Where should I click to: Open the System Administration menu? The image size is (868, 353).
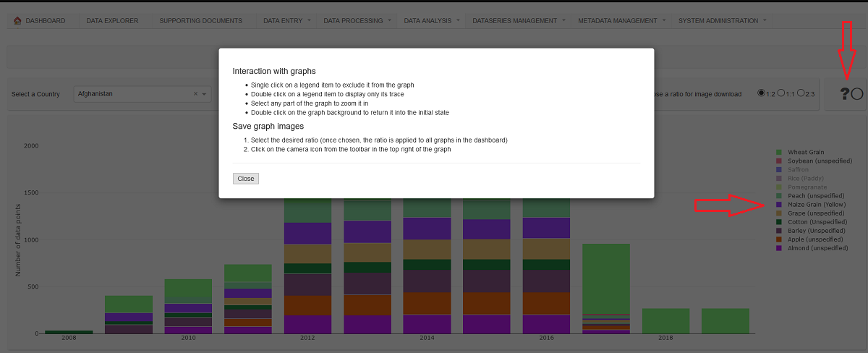pos(721,20)
